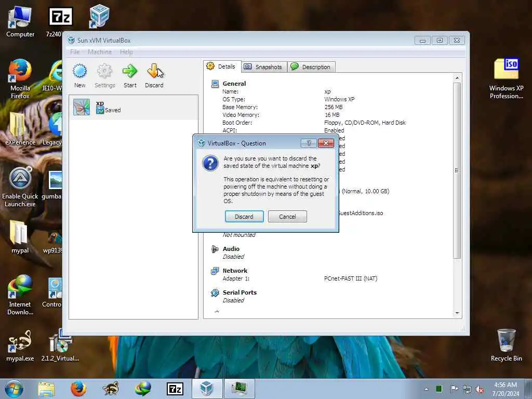Image resolution: width=532 pixels, height=399 pixels.
Task: Click the Discard toolbar icon in VirtualBox
Action: [154, 76]
